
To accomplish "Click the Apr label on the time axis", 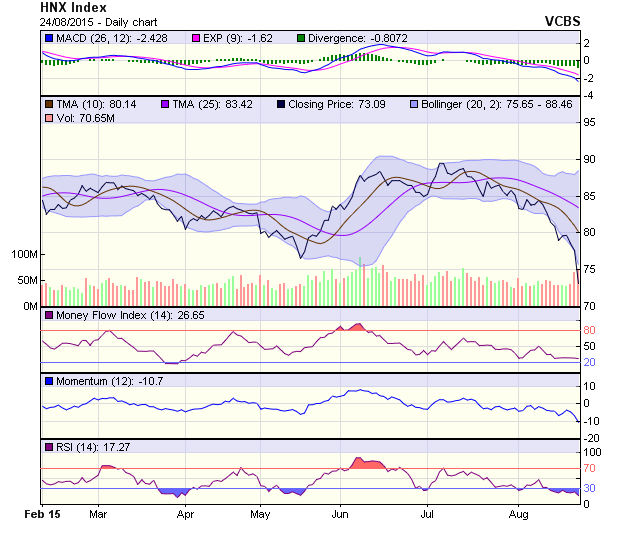I will coord(185,515).
